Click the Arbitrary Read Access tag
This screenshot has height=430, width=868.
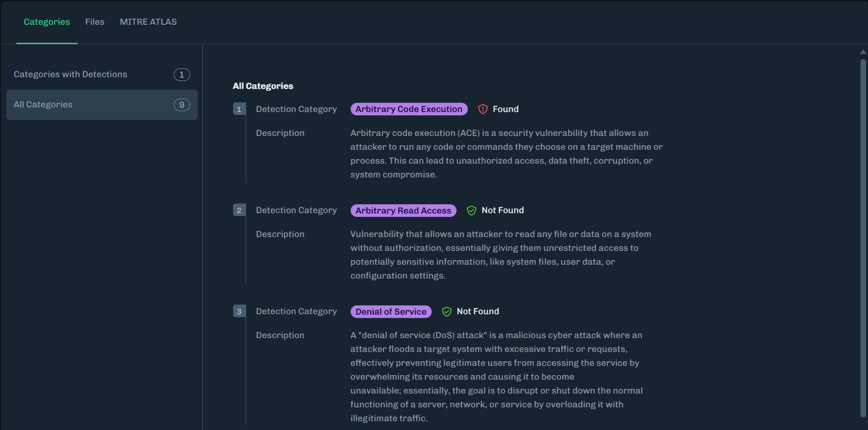[x=403, y=211]
